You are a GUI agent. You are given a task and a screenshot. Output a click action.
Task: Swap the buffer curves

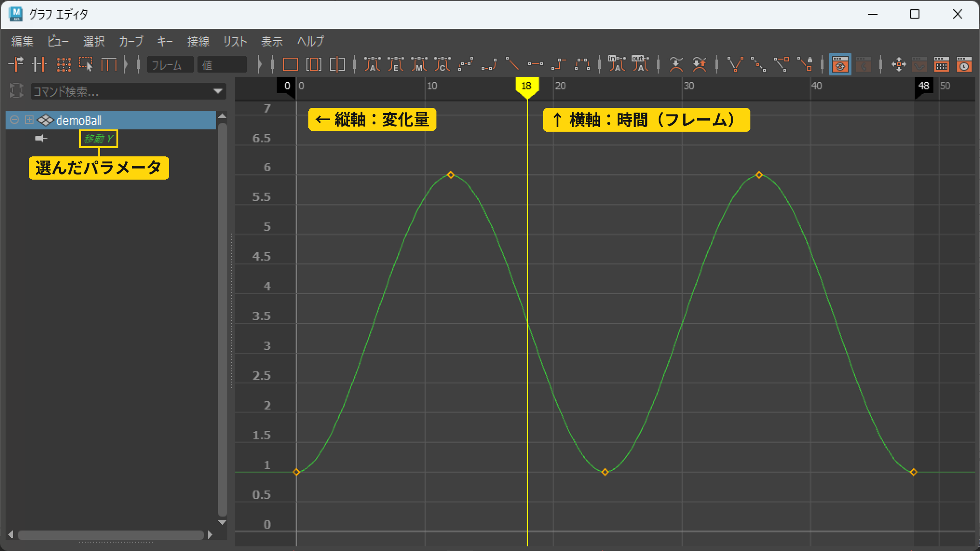(x=699, y=64)
